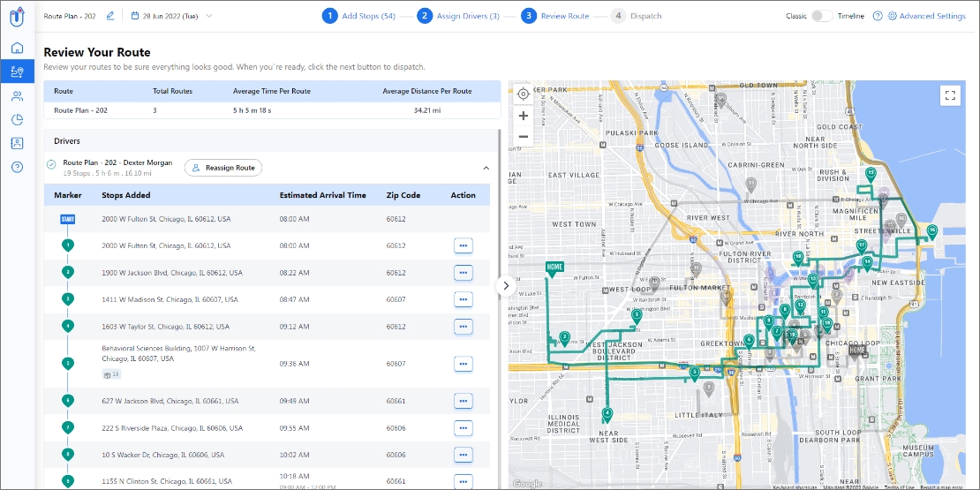Open the Drivers people icon in sidebar
This screenshot has width=980, height=490.
coord(18,95)
